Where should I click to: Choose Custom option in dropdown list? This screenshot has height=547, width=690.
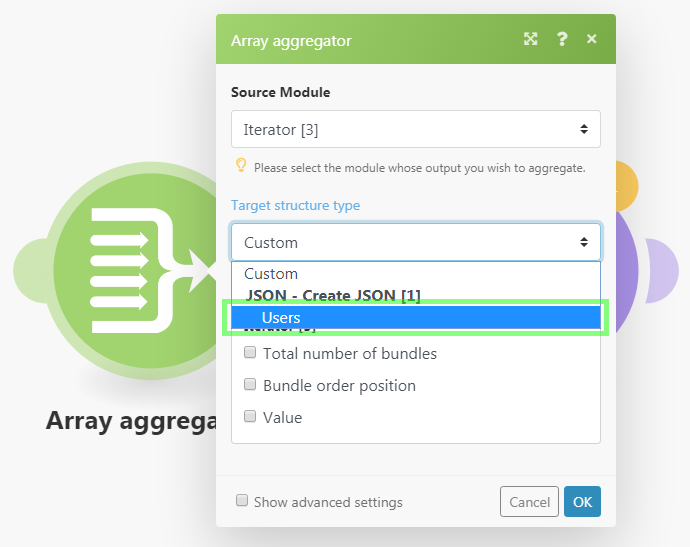416,274
